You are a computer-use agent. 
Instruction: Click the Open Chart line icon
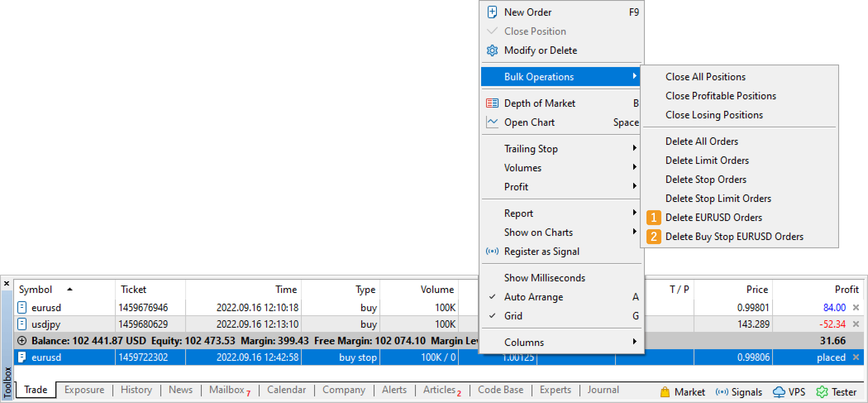click(x=492, y=122)
